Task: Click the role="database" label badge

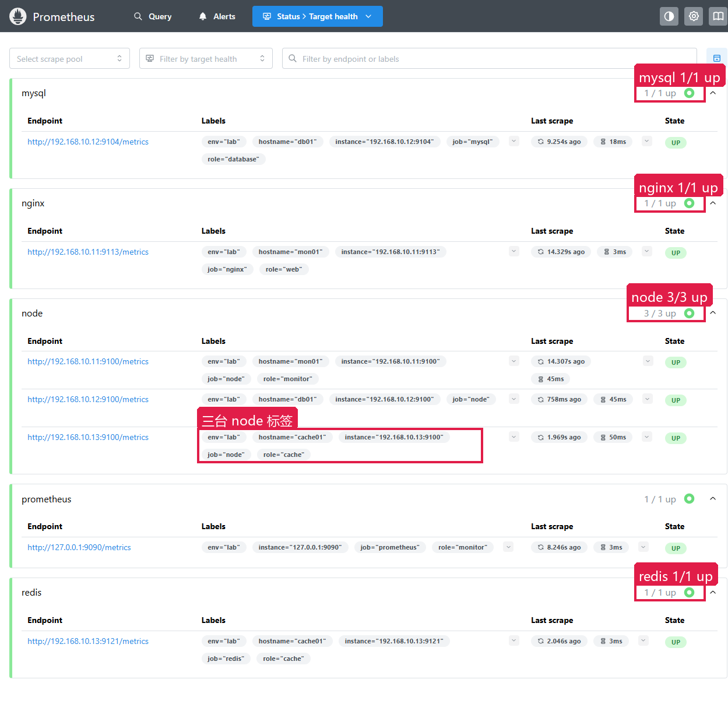Action: pyautogui.click(x=233, y=159)
